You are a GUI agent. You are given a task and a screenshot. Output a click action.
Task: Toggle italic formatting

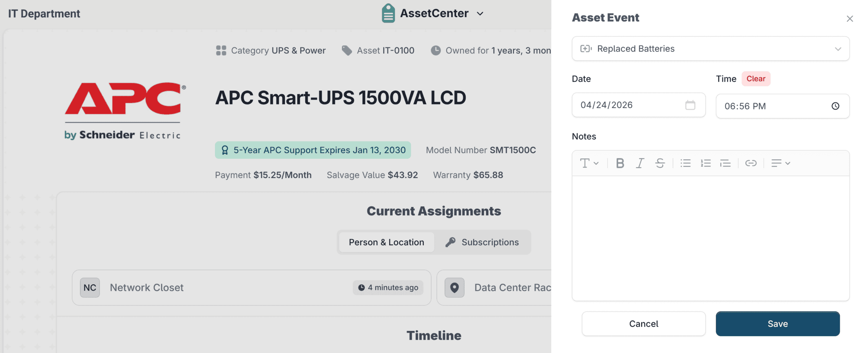pyautogui.click(x=640, y=163)
